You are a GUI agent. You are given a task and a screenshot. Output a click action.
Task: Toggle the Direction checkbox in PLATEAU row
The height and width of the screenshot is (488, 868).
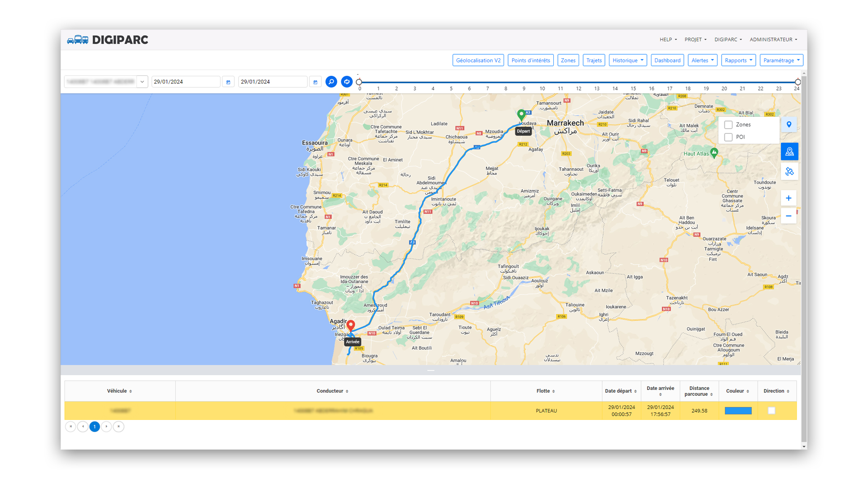click(x=772, y=411)
